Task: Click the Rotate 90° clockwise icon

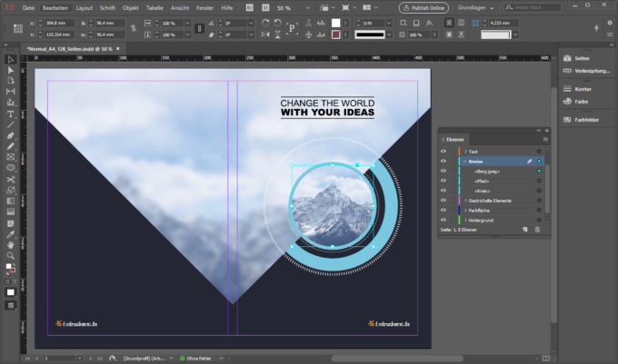Action: 265,23
